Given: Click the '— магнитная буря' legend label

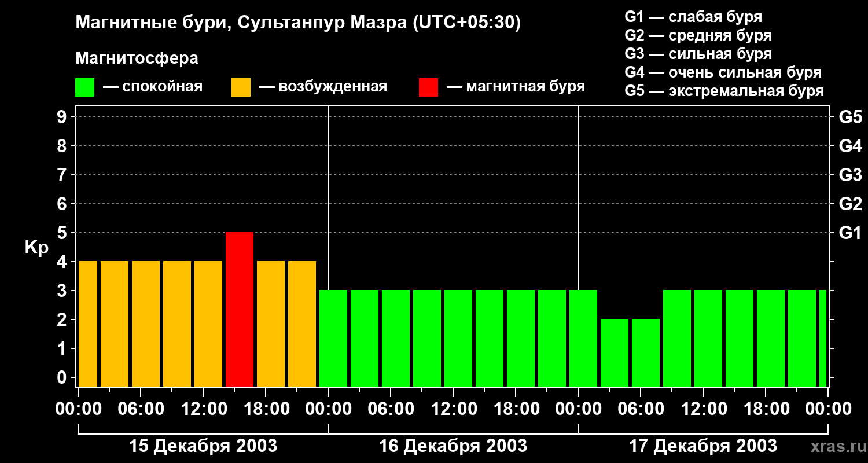Looking at the screenshot, I should coord(516,87).
